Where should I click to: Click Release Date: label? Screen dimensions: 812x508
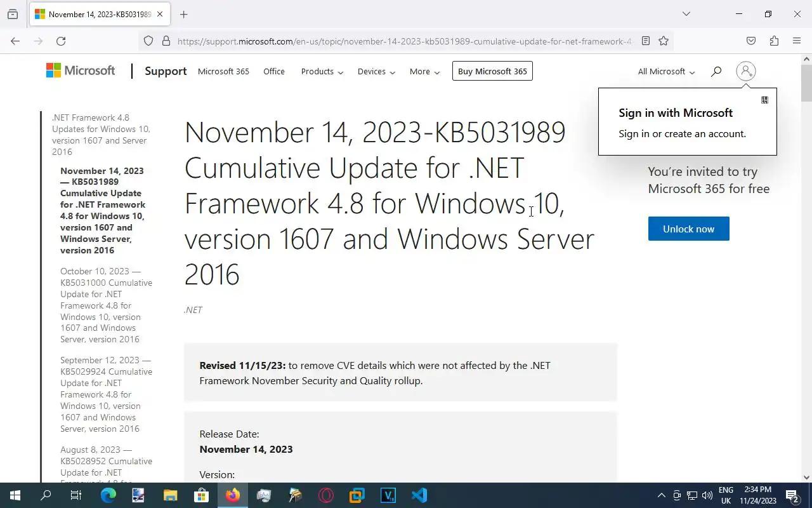tap(229, 434)
